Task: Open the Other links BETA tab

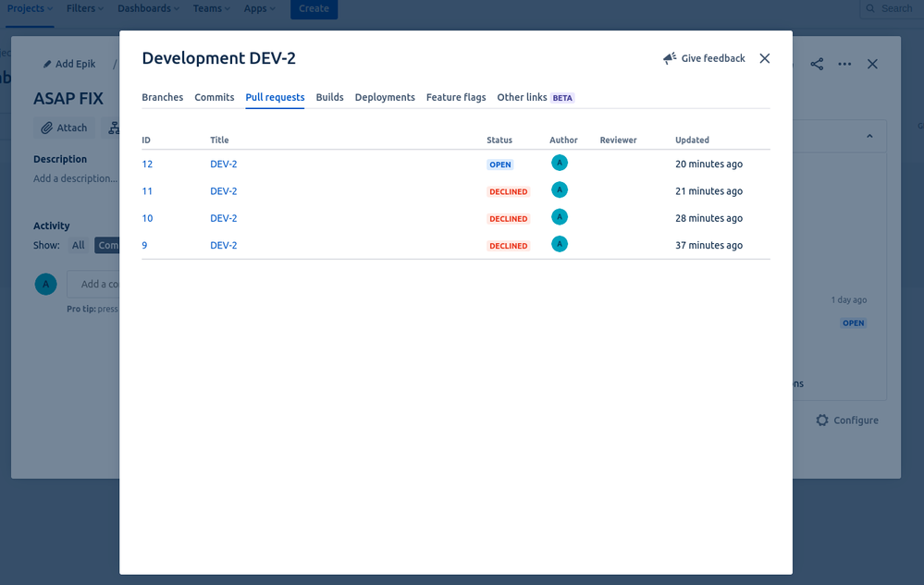Action: (x=536, y=97)
